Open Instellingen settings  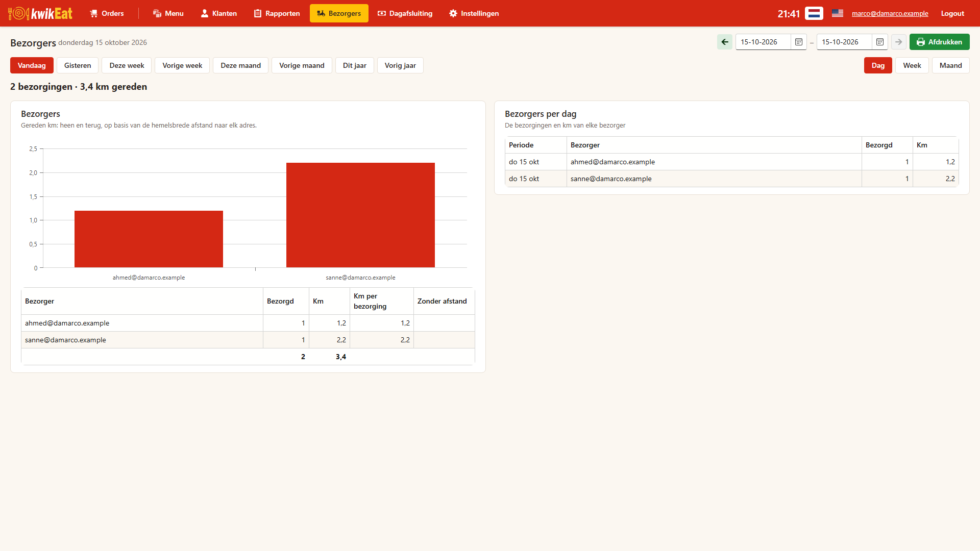[x=474, y=13]
